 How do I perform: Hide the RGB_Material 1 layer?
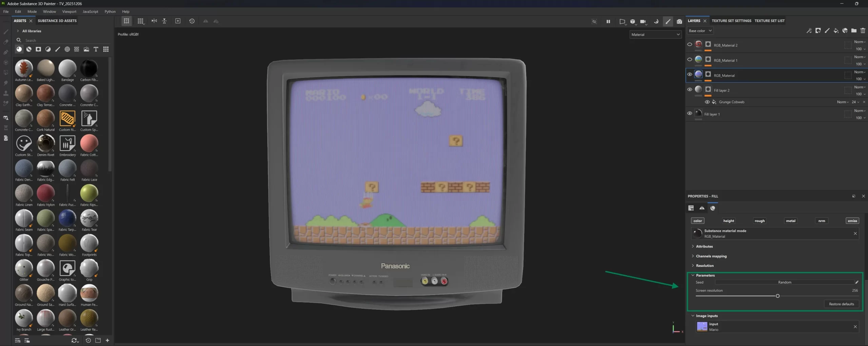pos(690,59)
